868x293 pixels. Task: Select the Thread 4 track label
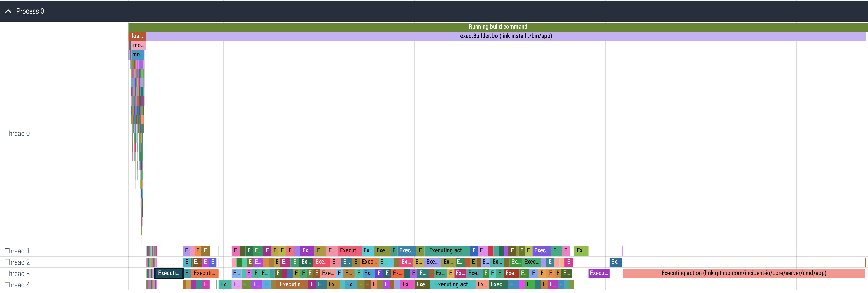coord(17,285)
